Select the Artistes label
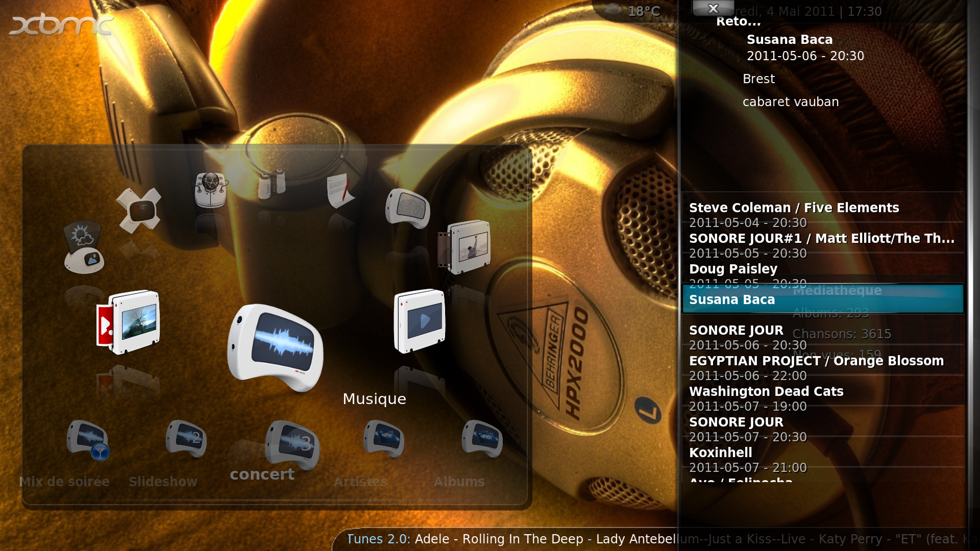Viewport: 980px width, 551px height. (x=360, y=482)
